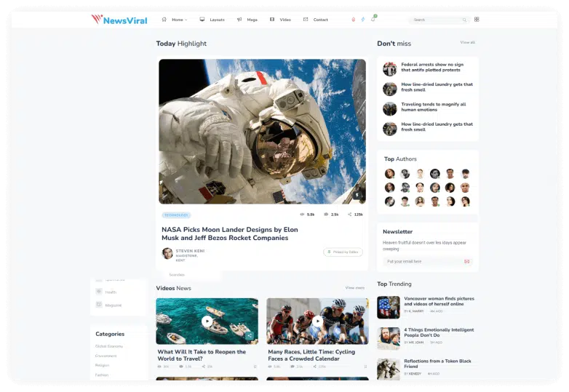Click the Technology category tag
This screenshot has width=569, height=392.
pyautogui.click(x=176, y=215)
